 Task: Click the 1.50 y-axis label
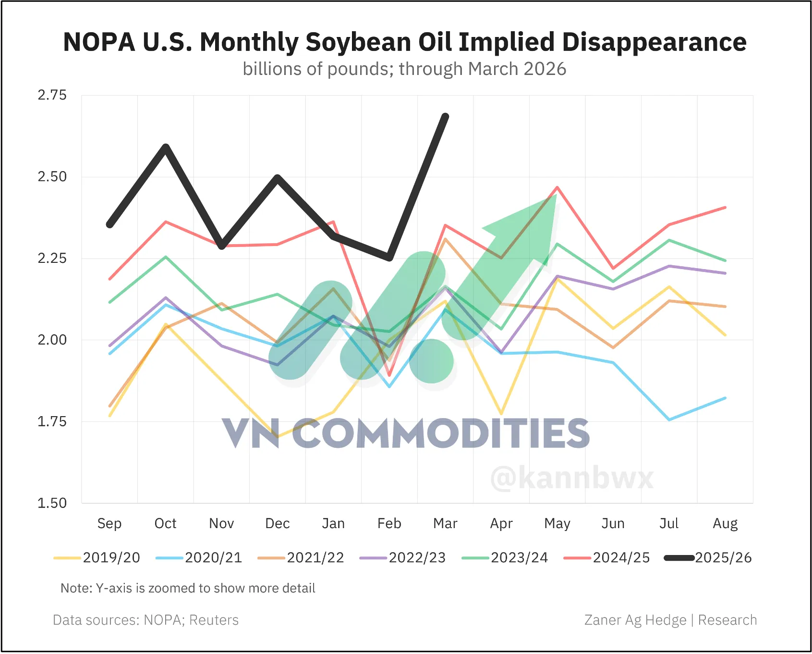52,503
